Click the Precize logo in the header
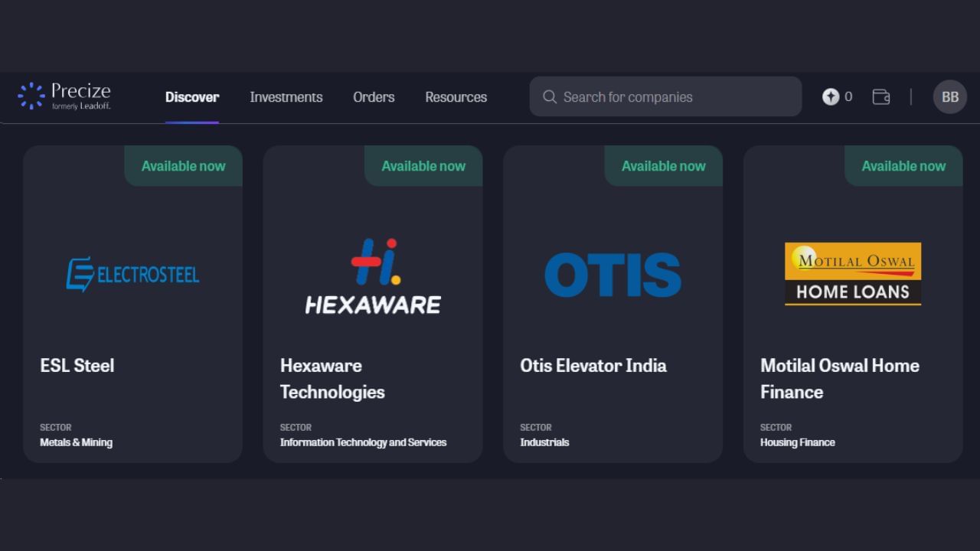This screenshot has height=551, width=980. tap(64, 96)
